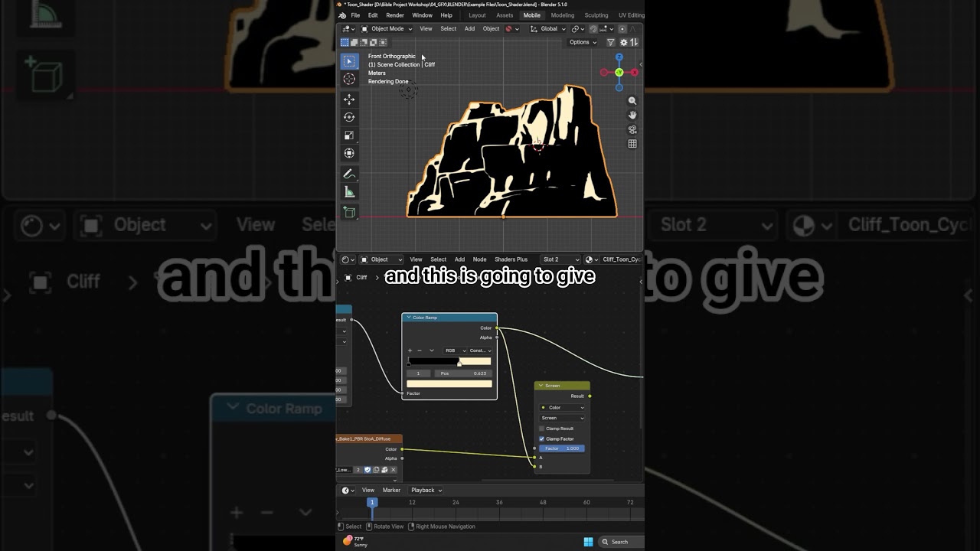
Task: Open RGB color mode dropdown in Color Ramp
Action: tap(455, 350)
